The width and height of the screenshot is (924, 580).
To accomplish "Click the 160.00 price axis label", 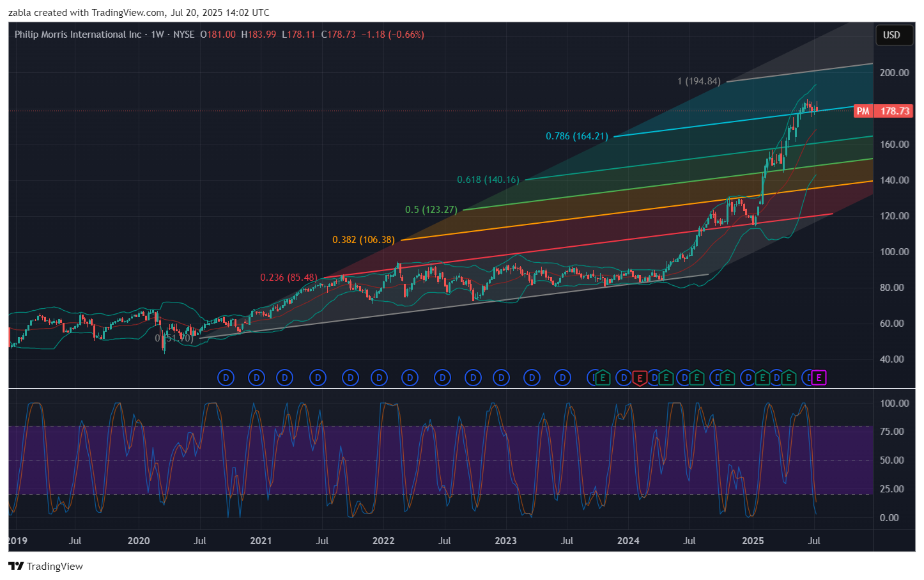I will tap(894, 144).
